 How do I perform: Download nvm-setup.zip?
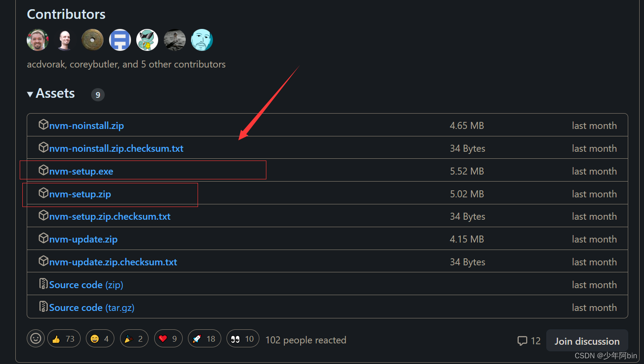click(80, 194)
